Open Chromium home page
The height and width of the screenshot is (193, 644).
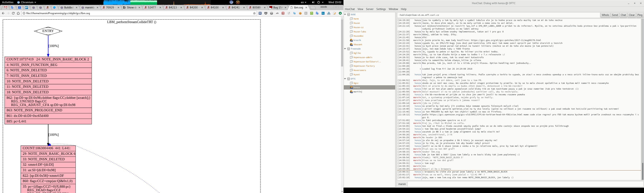(18, 13)
